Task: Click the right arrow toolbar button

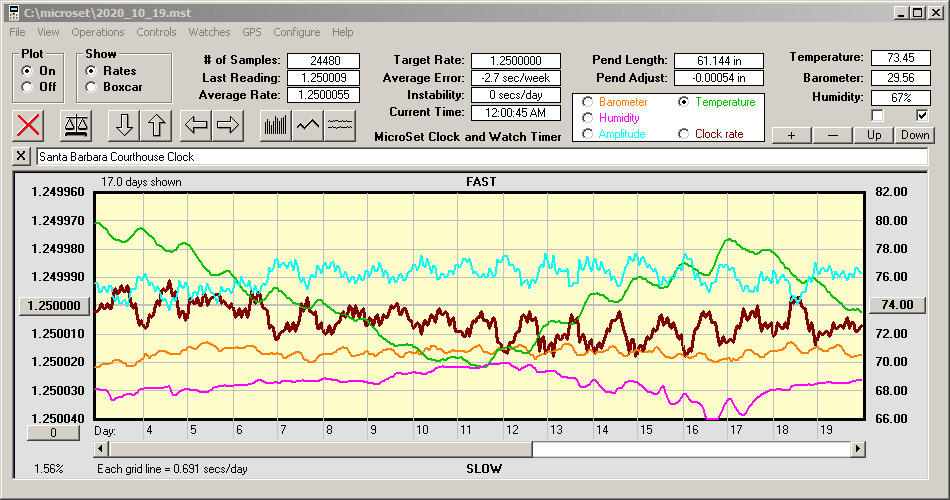Action: 228,125
